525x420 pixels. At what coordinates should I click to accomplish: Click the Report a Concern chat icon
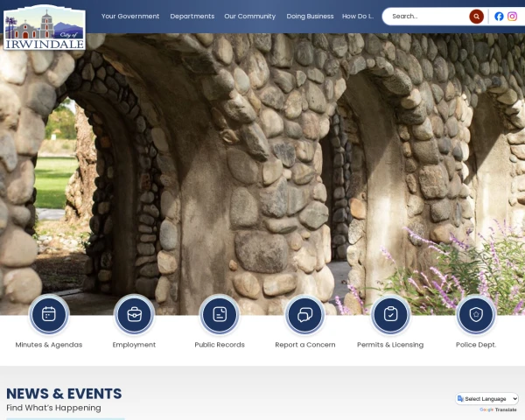click(305, 314)
